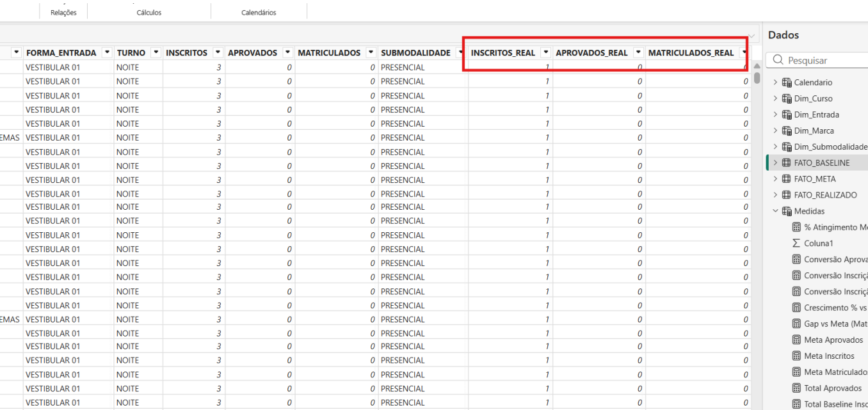Click the table icon beside Dim_Entrada
This screenshot has width=868, height=410.
(787, 114)
